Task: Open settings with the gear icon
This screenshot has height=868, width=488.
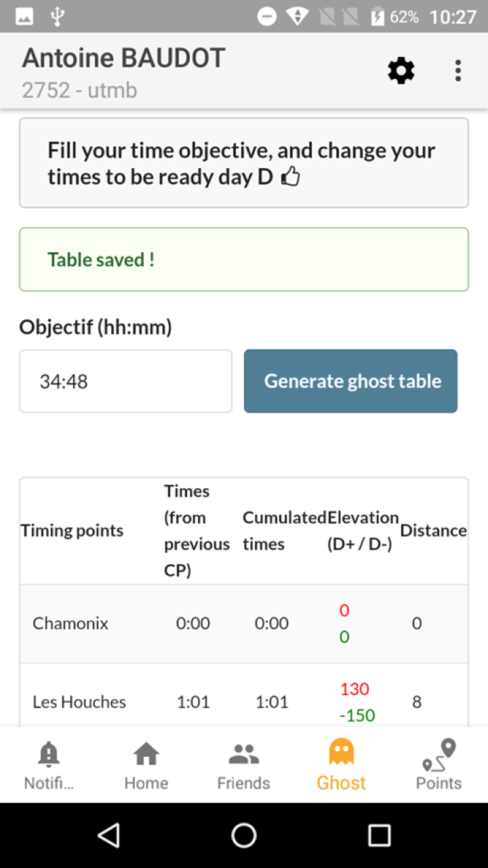Action: (401, 71)
